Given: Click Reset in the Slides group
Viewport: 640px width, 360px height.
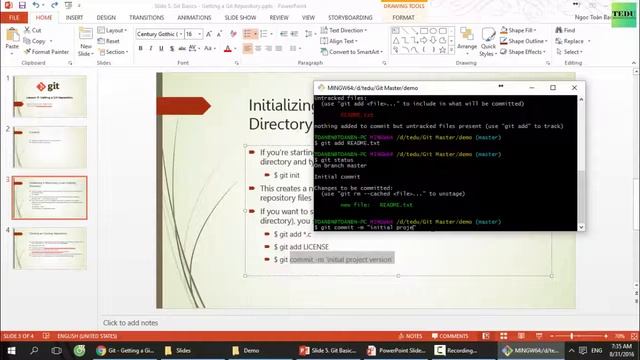Looking at the screenshot, I should (x=109, y=41).
